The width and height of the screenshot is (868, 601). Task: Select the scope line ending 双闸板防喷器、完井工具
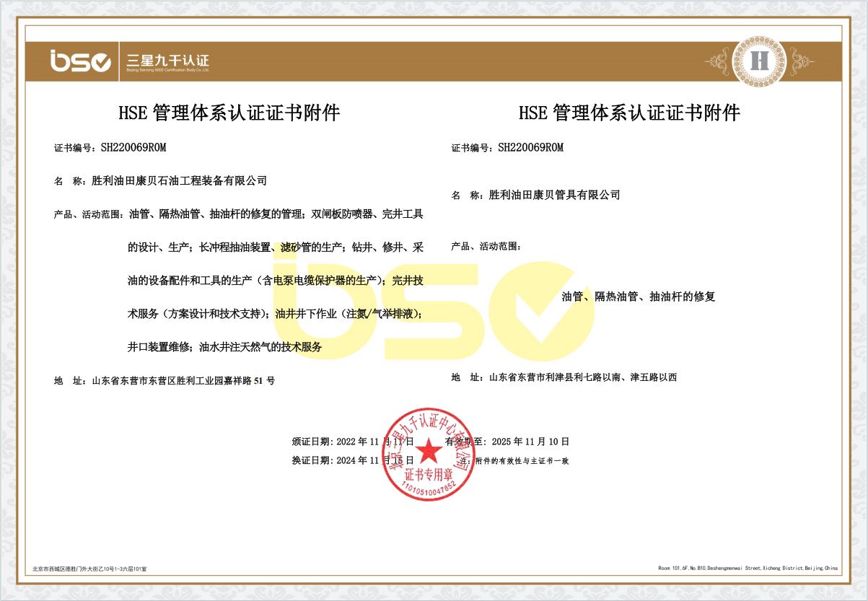276,214
